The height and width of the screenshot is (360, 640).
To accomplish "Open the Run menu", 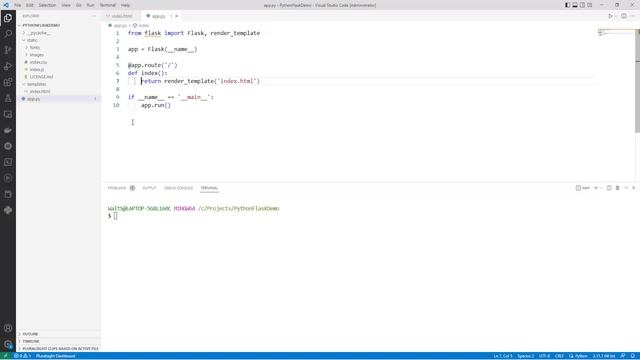I will click(x=90, y=5).
